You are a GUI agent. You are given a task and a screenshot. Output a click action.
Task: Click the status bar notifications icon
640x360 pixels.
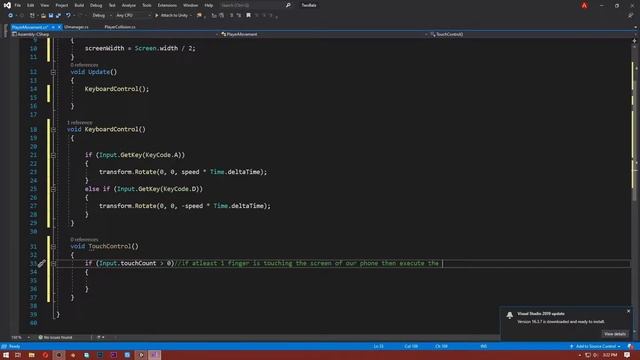631,347
